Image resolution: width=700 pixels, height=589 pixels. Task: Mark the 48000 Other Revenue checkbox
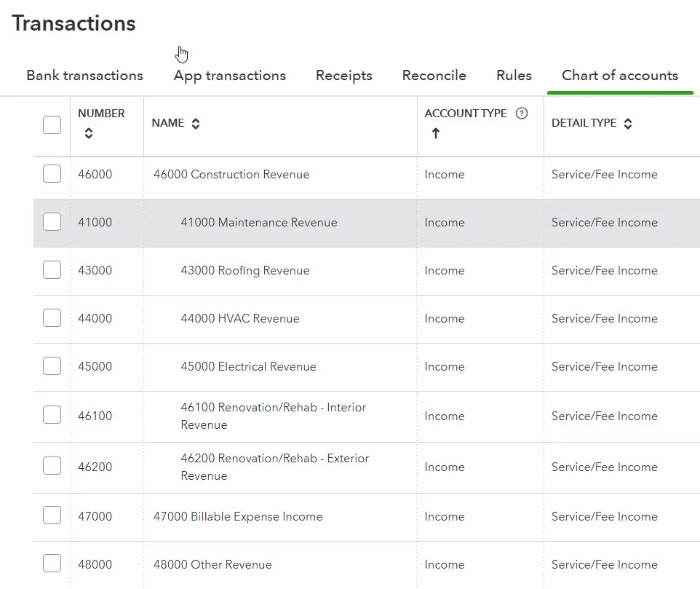[52, 564]
